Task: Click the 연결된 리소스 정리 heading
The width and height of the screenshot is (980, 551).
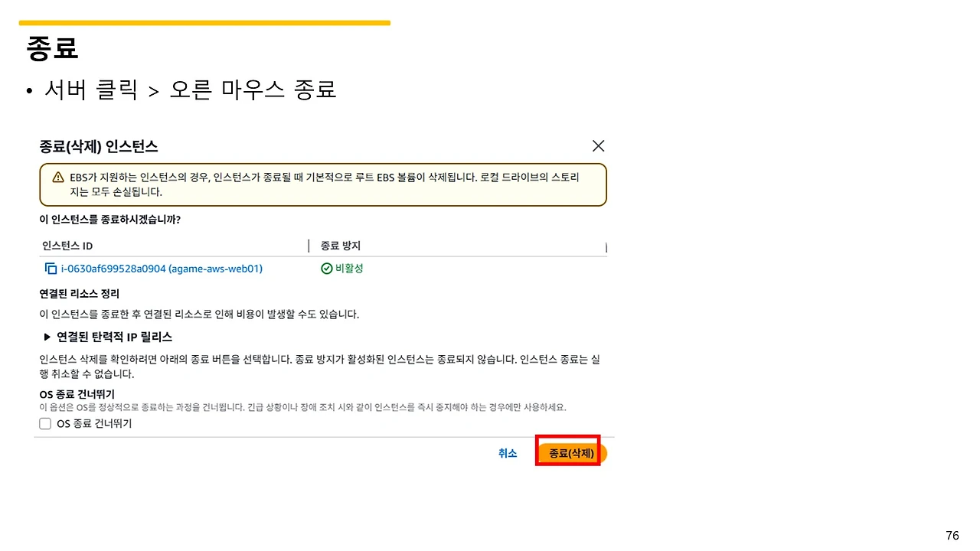Action: point(80,293)
